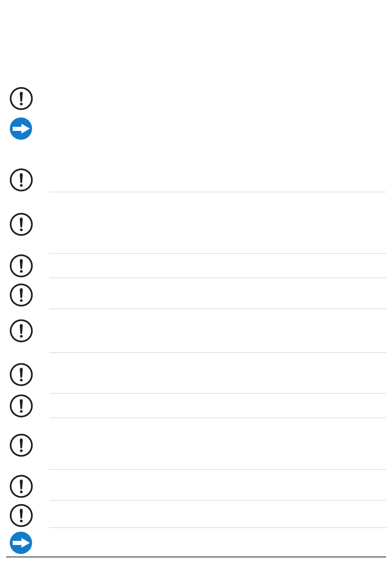Click the gray separator line below the third exclamation icon
The height and width of the screenshot is (571, 392).
pyautogui.click(x=217, y=254)
